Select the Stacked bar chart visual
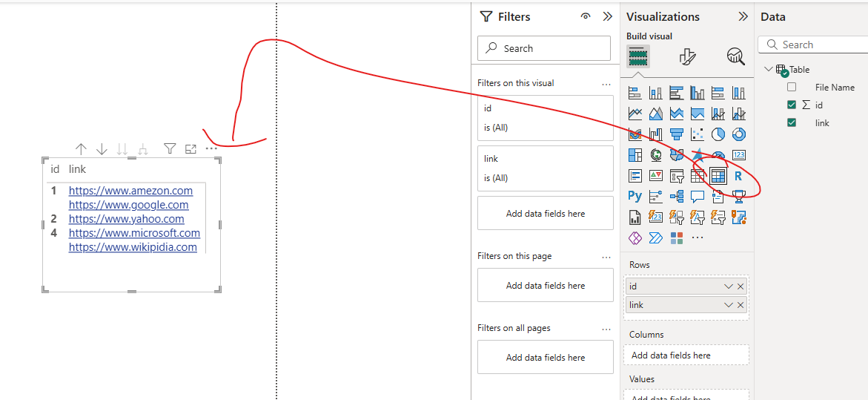Image resolution: width=868 pixels, height=400 pixels. pyautogui.click(x=635, y=93)
